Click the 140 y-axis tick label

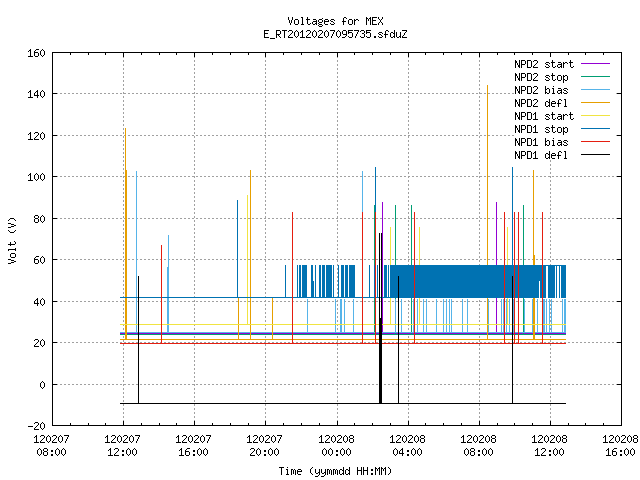36,94
